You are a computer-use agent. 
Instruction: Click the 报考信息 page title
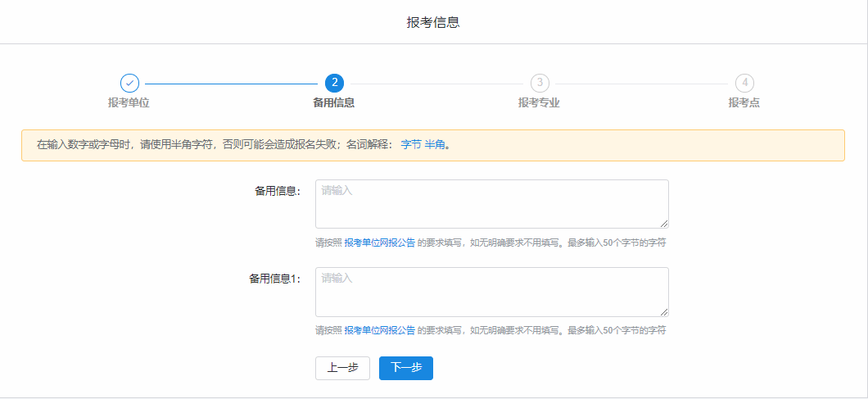click(x=433, y=22)
